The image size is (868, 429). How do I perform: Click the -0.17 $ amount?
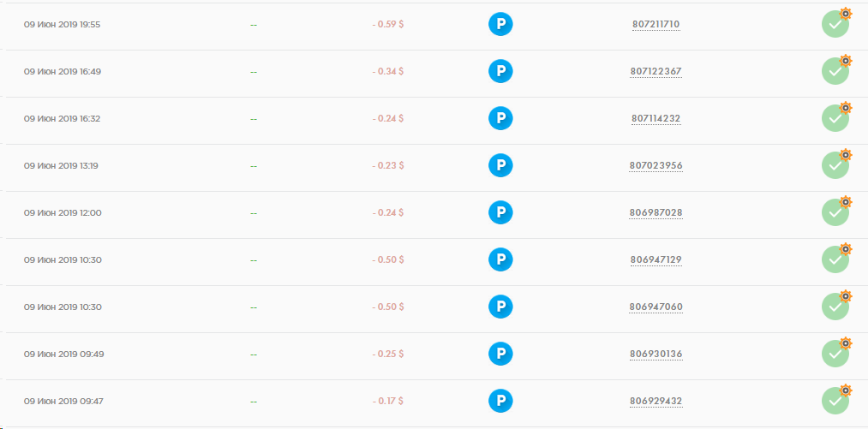(x=388, y=401)
